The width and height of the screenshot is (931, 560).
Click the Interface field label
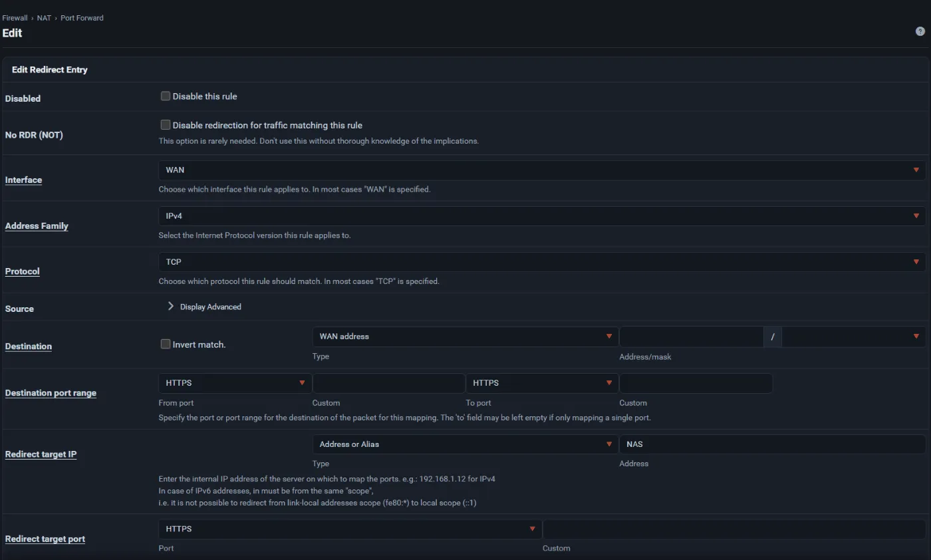pos(23,180)
